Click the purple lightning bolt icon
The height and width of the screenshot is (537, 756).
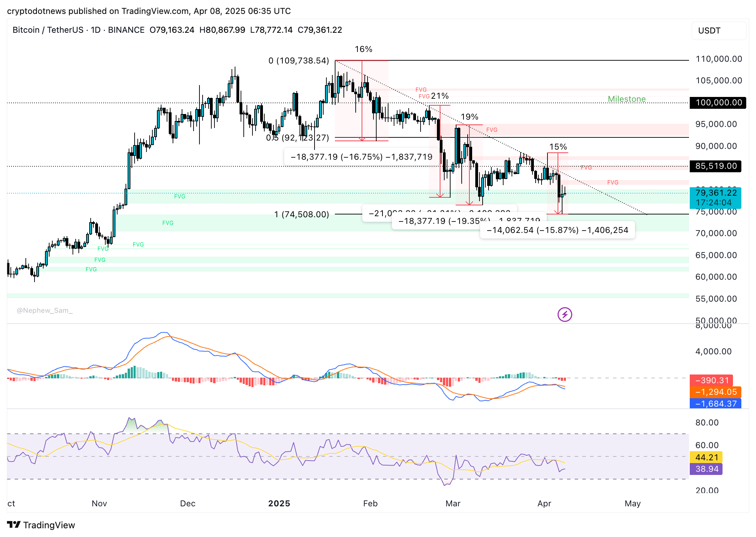(x=565, y=315)
